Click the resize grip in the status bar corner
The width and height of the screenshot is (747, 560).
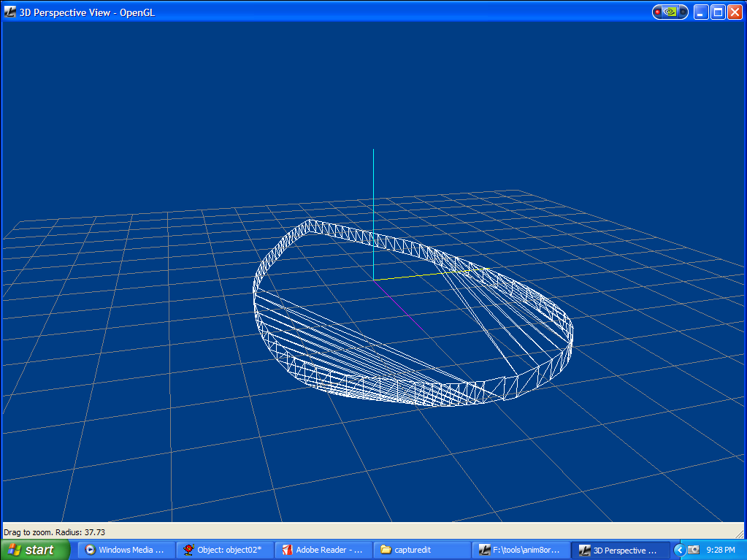(x=740, y=533)
